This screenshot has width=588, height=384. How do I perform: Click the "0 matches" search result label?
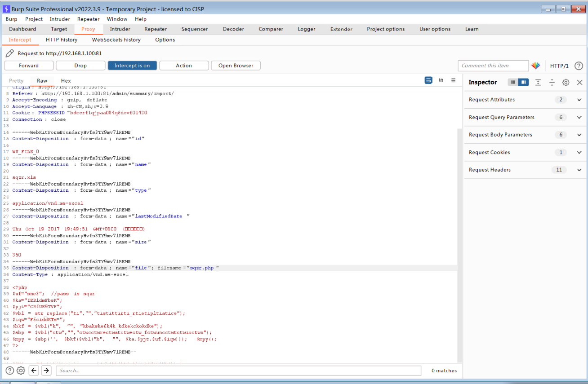pos(444,371)
